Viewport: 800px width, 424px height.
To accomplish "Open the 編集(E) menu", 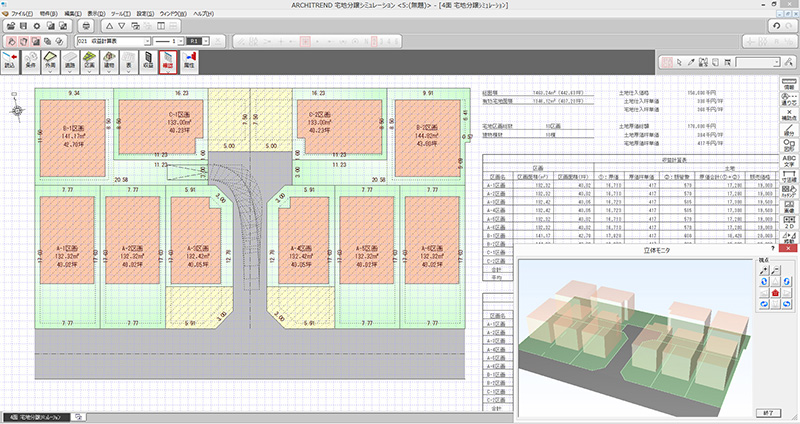I will 73,14.
